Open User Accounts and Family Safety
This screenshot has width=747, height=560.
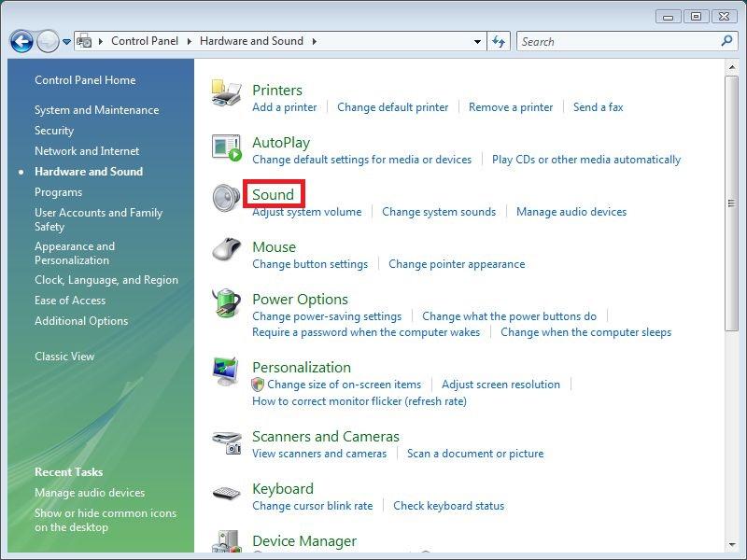coord(99,219)
